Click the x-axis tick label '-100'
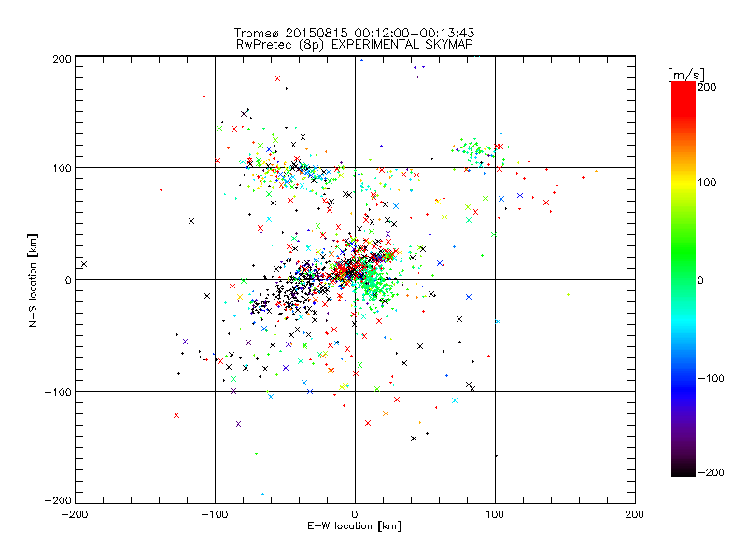This screenshot has width=747, height=560. 215,514
